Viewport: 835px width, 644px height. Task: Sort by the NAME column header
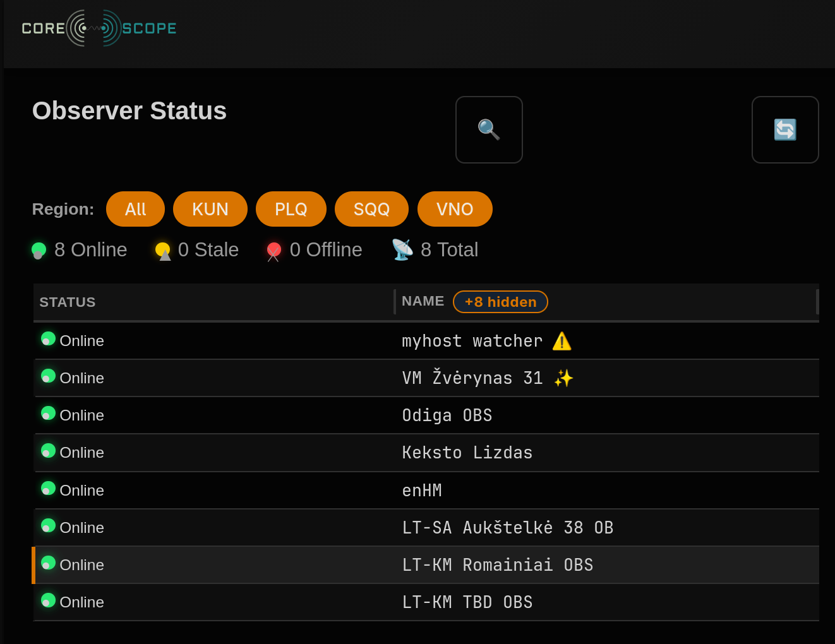(423, 301)
